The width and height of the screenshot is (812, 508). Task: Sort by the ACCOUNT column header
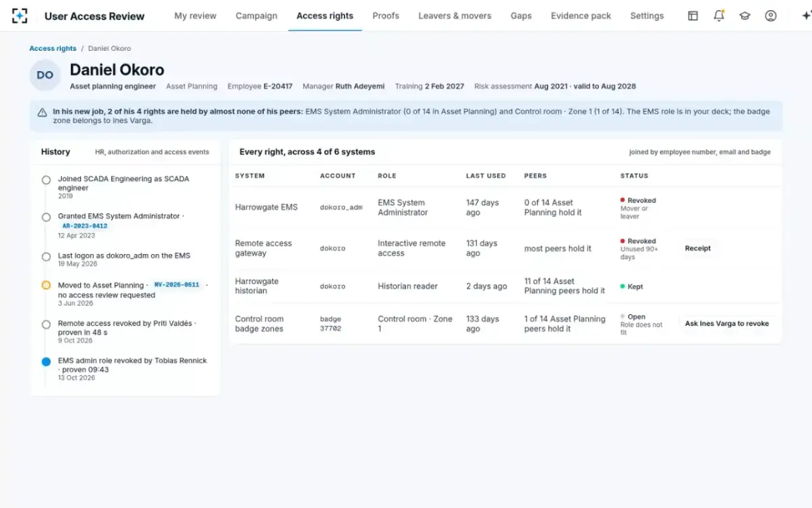(338, 175)
